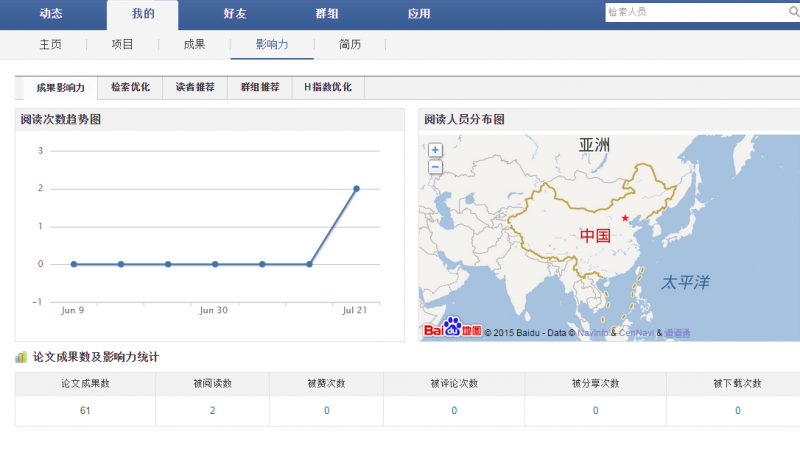Click the chart data point at value 2
Screen dimensions: 800x464
coord(357,189)
